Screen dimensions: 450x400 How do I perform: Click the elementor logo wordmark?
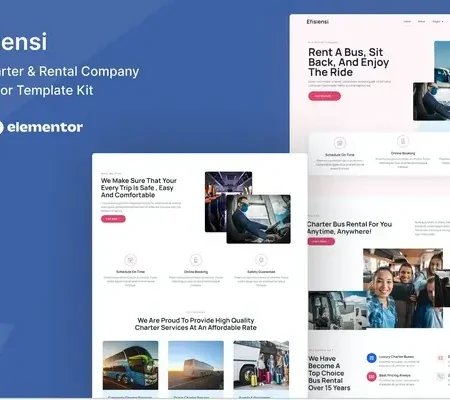(x=45, y=127)
